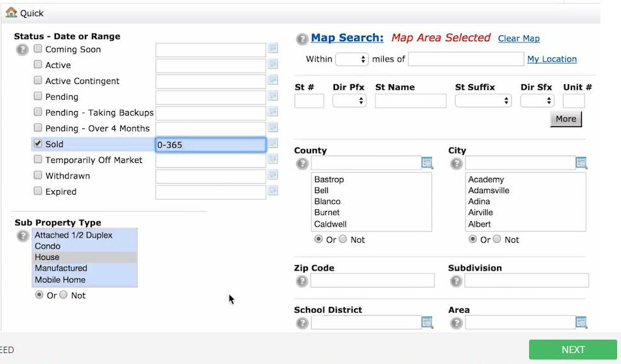Tick the Withdrawn status checkbox
The image size is (621, 364).
click(x=38, y=175)
